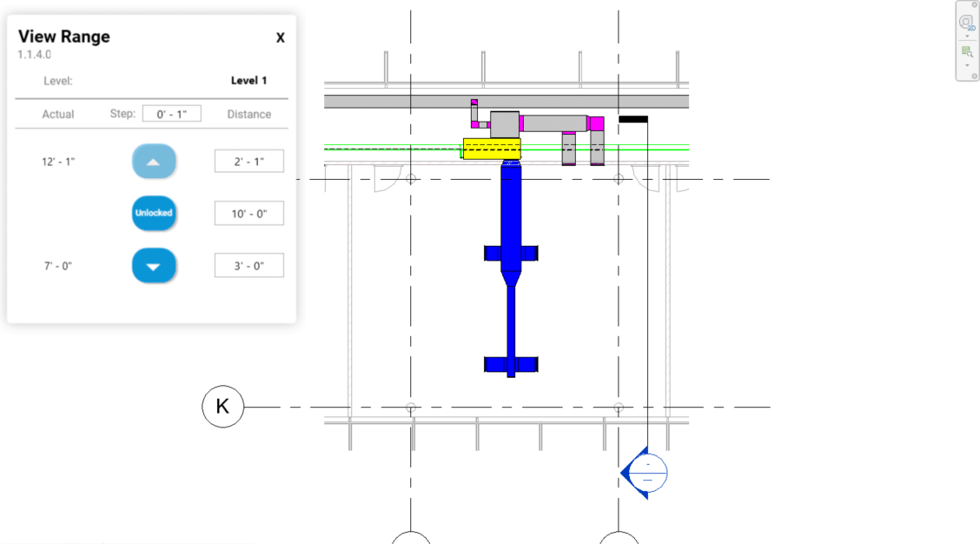Viewport: 980px width, 544px height.
Task: Click the Step value field 0' - 1"
Action: (x=172, y=114)
